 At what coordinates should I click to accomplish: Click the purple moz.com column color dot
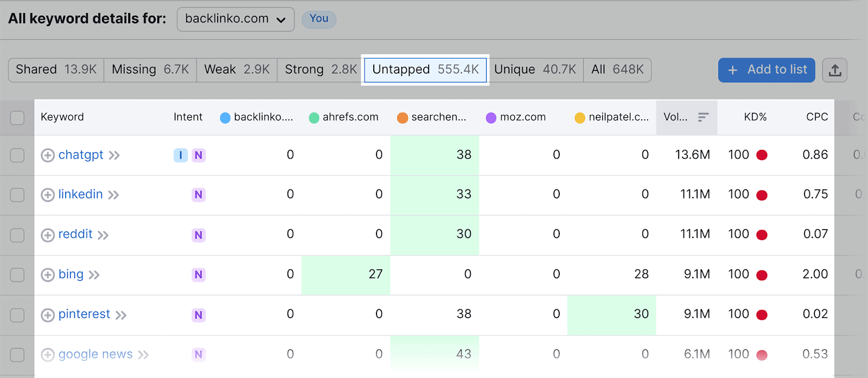point(491,118)
